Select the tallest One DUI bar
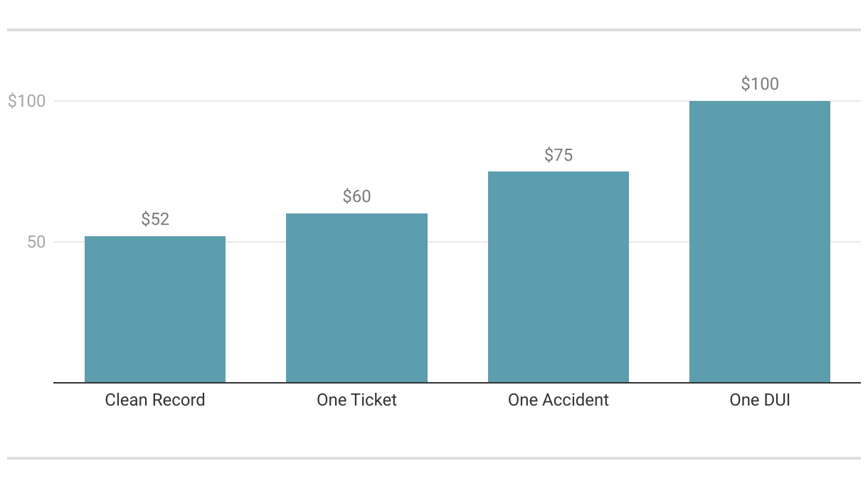 [x=759, y=242]
